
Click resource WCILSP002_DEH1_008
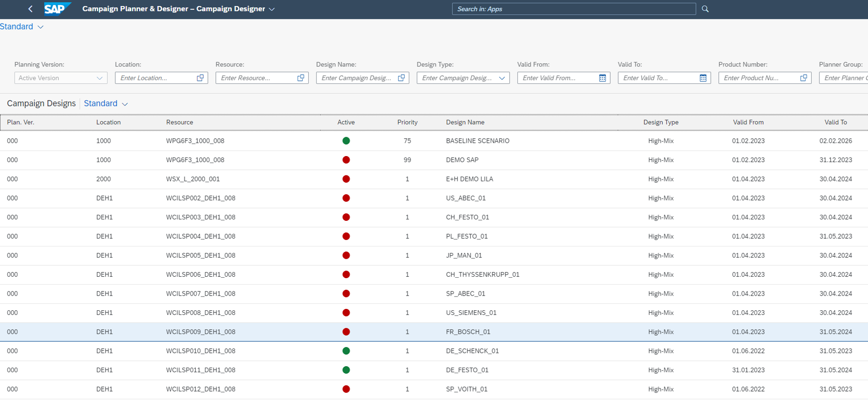click(201, 198)
